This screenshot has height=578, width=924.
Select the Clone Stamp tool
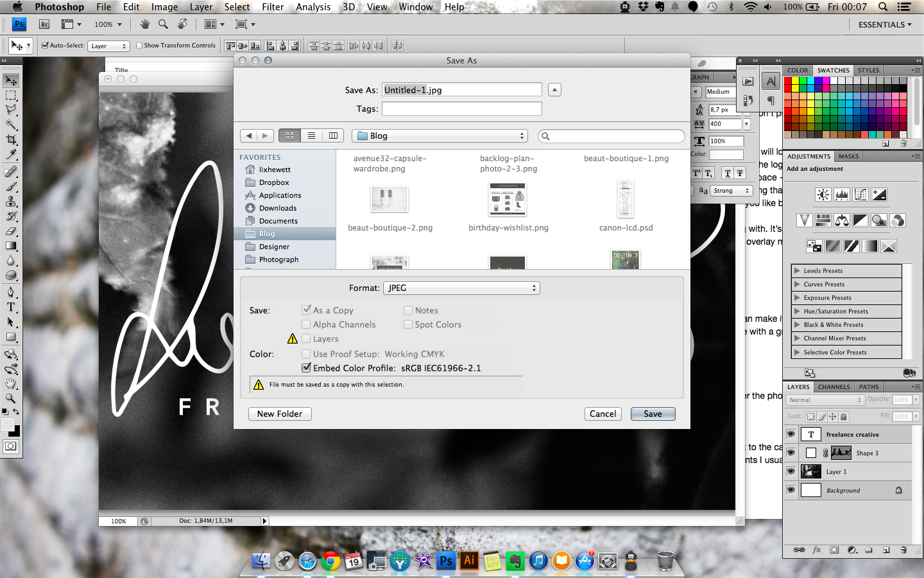[x=11, y=201]
